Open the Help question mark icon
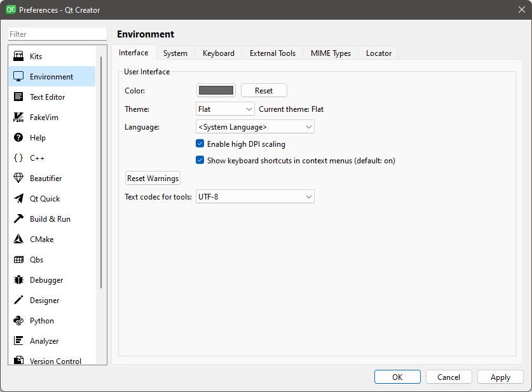Image resolution: width=532 pixels, height=392 pixels. pyautogui.click(x=18, y=137)
